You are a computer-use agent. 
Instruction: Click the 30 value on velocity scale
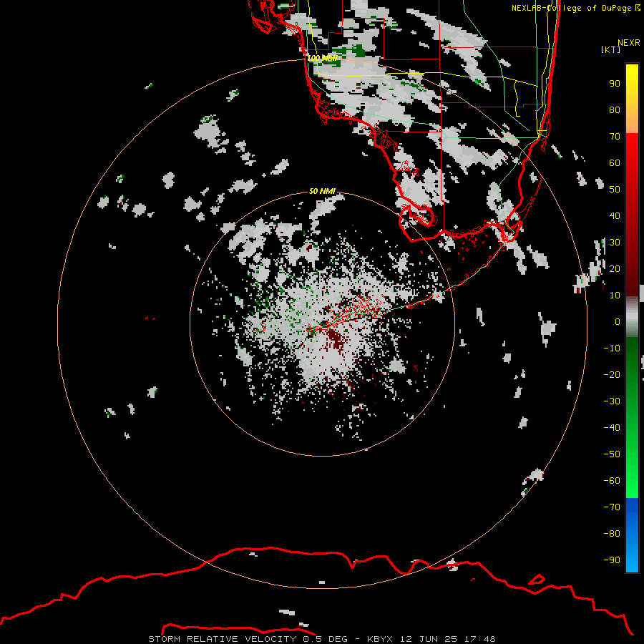click(x=615, y=243)
